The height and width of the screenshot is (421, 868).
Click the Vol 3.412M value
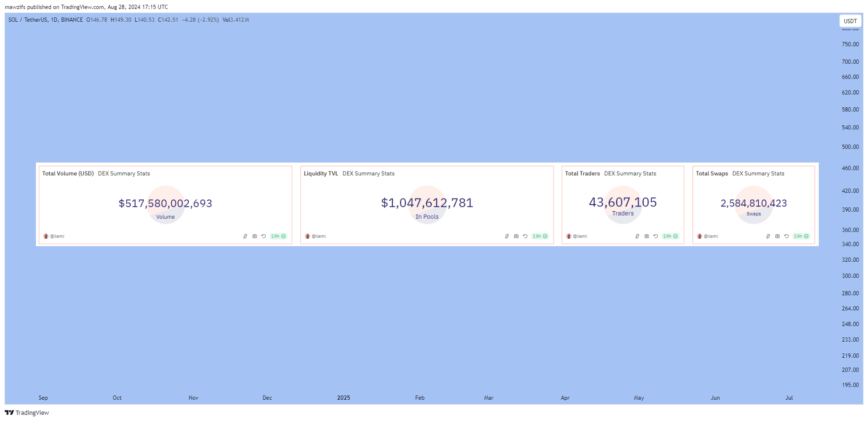236,20
